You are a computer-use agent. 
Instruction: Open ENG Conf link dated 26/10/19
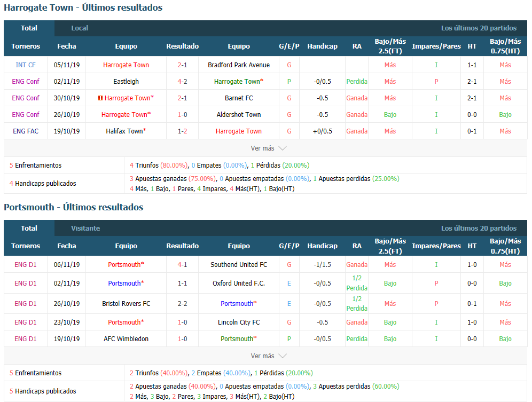pyautogui.click(x=26, y=115)
